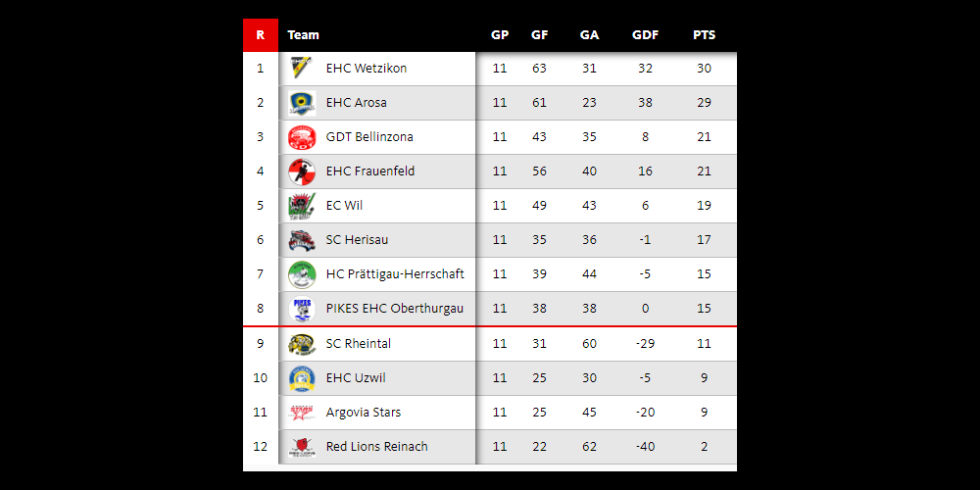Sort by the GDF column header
980x490 pixels.
click(645, 35)
